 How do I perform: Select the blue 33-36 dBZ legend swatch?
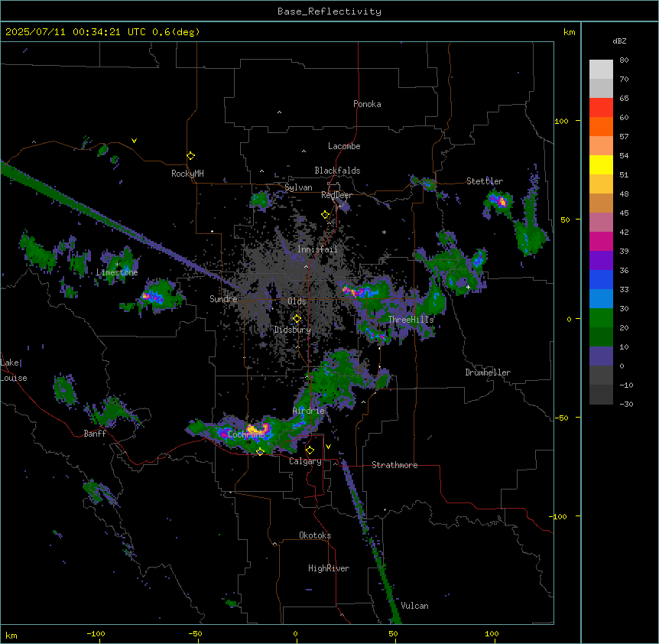(x=601, y=279)
